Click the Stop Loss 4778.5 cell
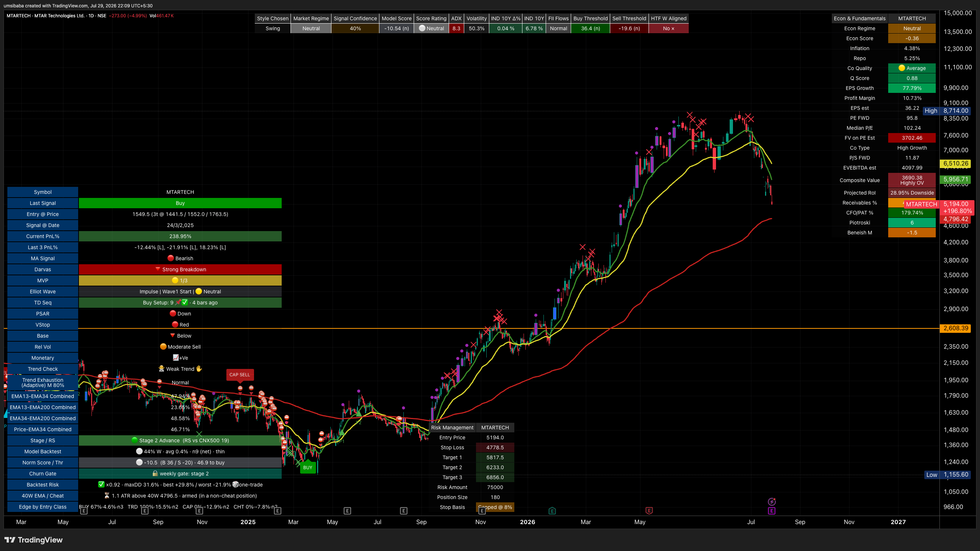This screenshot has height=551, width=980. pyautogui.click(x=495, y=447)
